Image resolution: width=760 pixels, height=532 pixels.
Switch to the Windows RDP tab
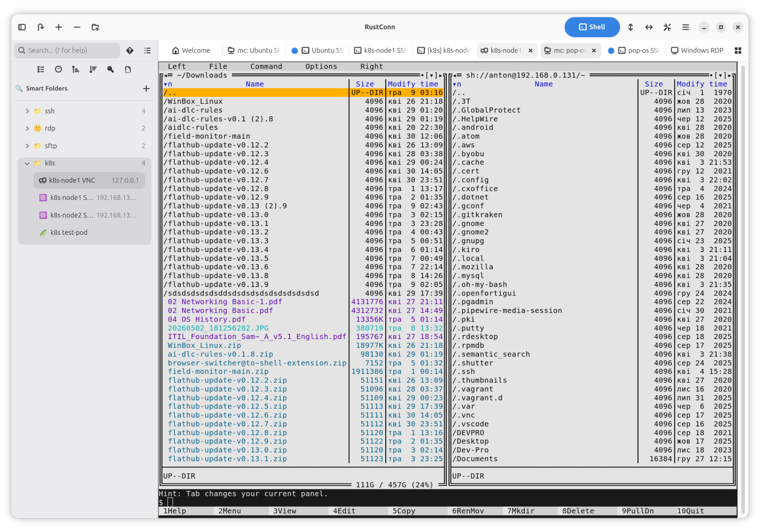[x=697, y=51]
